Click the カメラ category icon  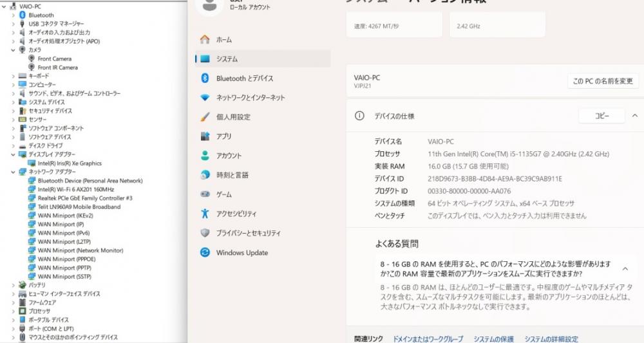point(23,50)
